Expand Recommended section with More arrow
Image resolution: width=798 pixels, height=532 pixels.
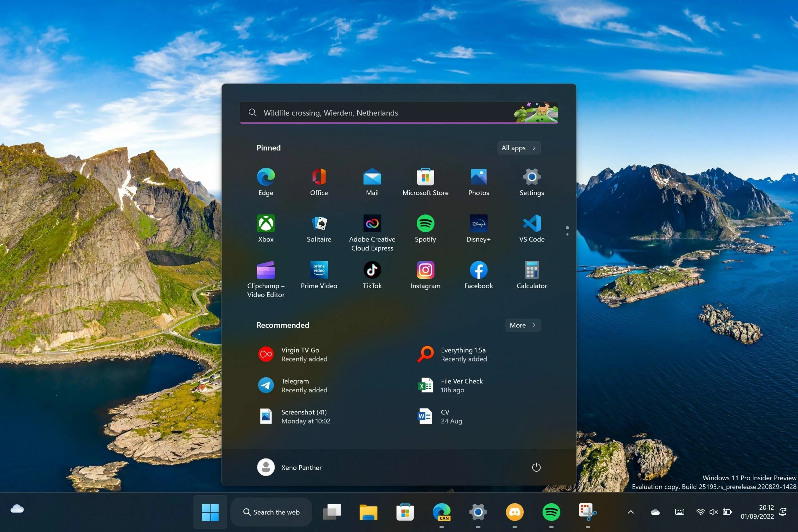522,325
